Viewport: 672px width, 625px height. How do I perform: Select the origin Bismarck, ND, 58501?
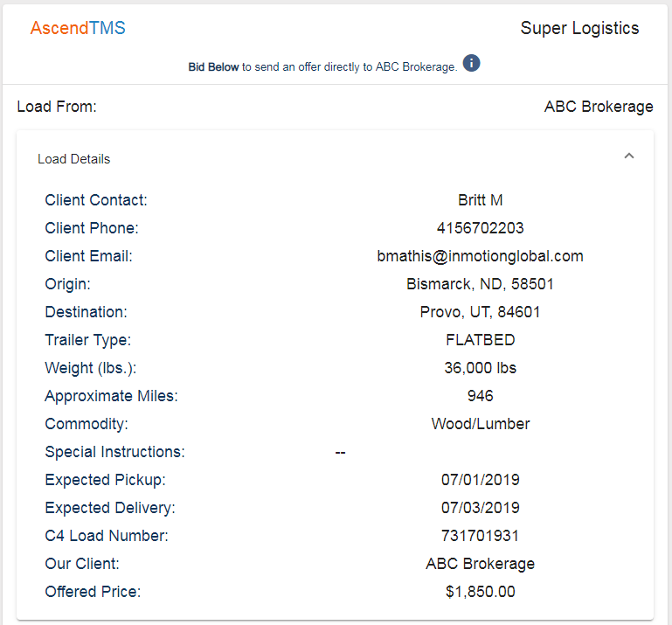coord(480,284)
